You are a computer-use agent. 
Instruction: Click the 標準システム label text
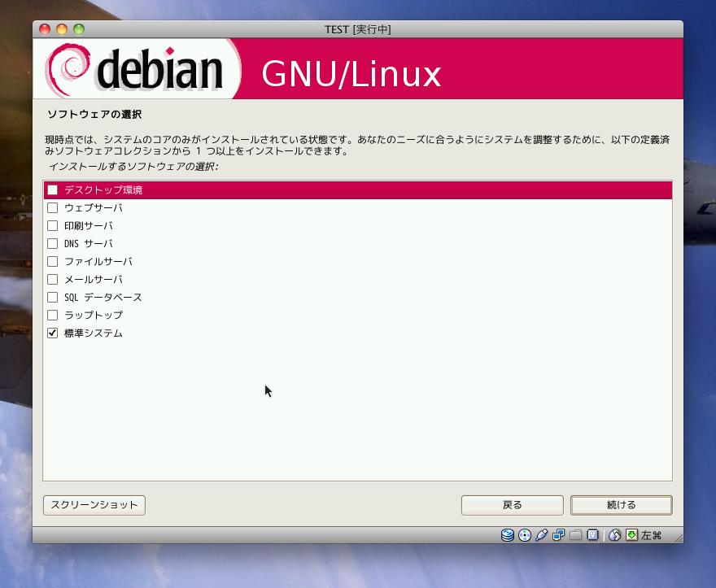coord(94,333)
